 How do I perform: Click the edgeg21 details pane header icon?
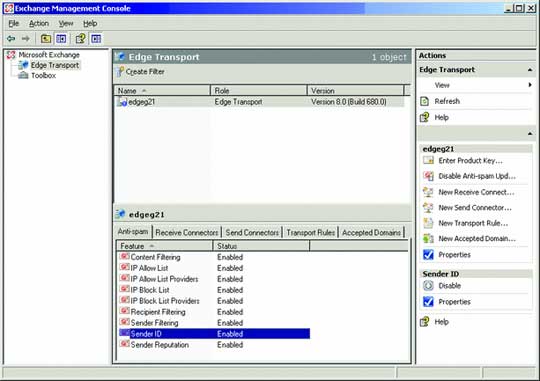pos(120,214)
